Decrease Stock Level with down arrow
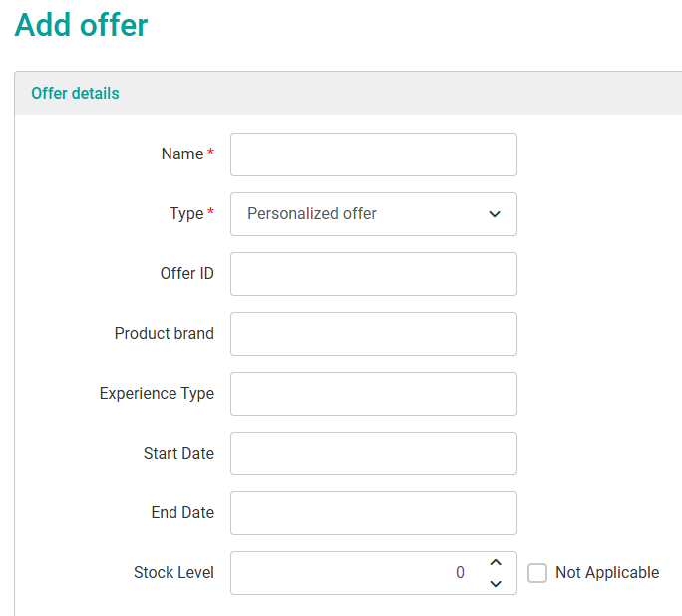The height and width of the screenshot is (616, 682). tap(496, 584)
